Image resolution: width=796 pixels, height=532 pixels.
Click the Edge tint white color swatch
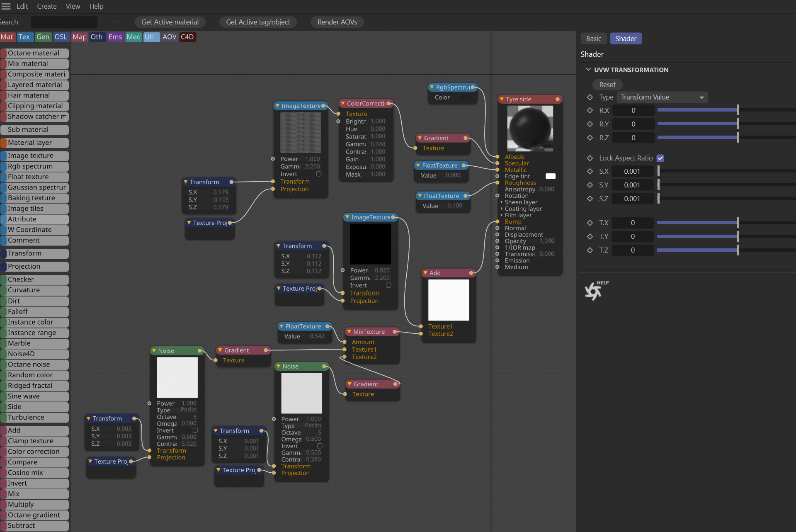550,176
